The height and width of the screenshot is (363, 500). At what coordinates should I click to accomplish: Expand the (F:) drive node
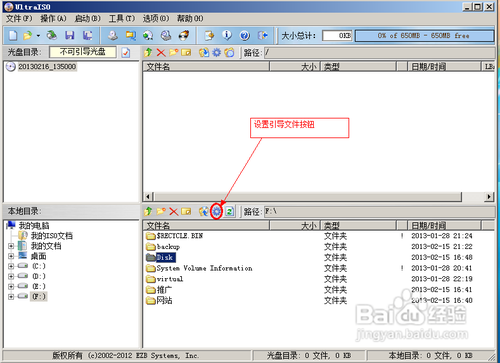(11, 296)
